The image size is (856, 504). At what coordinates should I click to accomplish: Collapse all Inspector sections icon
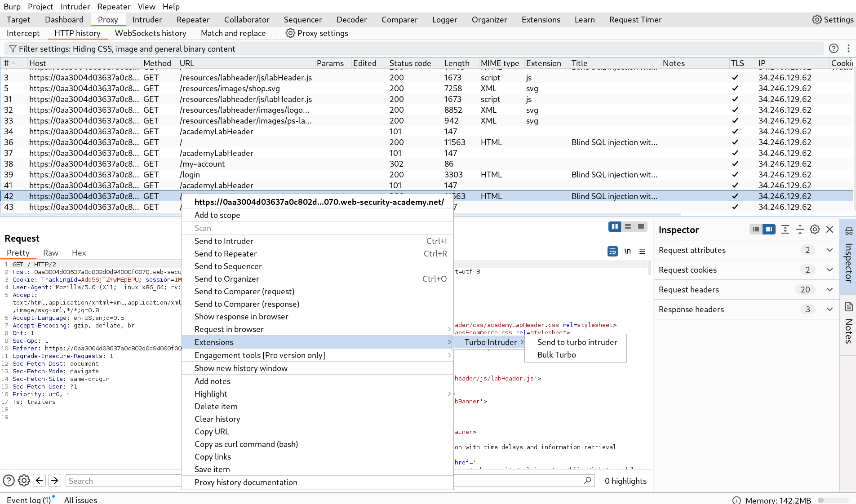point(800,230)
